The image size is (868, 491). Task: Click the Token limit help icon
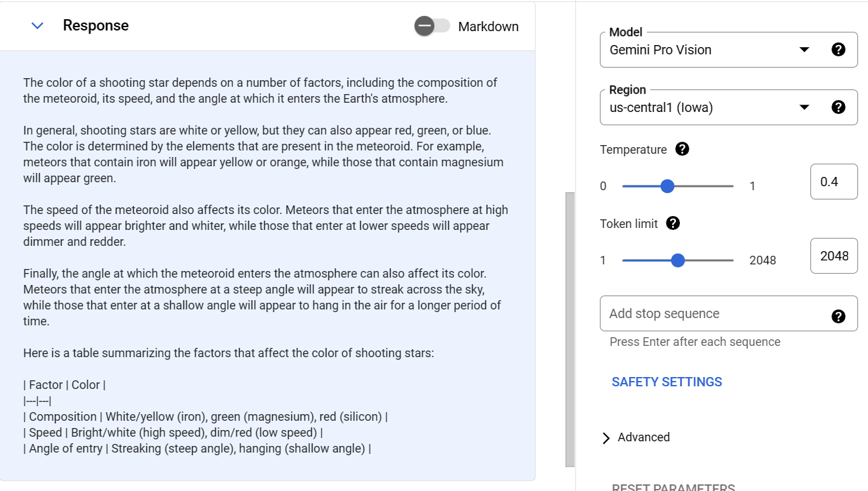click(673, 223)
